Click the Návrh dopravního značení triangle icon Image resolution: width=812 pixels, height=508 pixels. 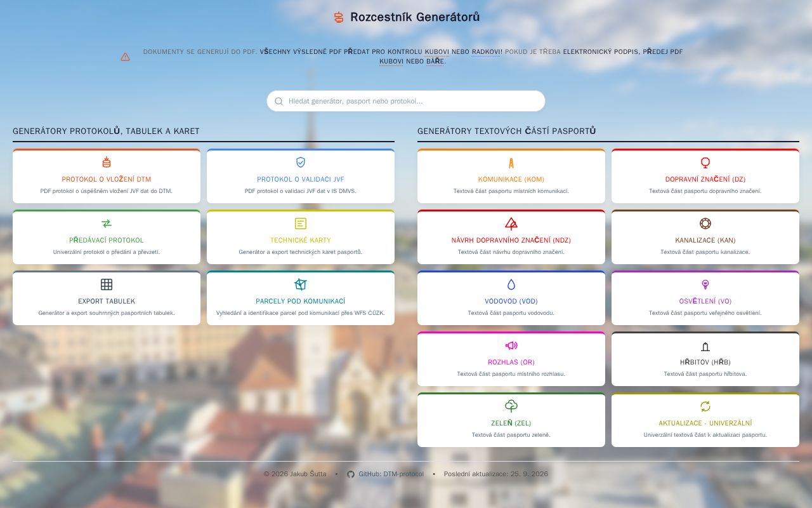(x=511, y=224)
